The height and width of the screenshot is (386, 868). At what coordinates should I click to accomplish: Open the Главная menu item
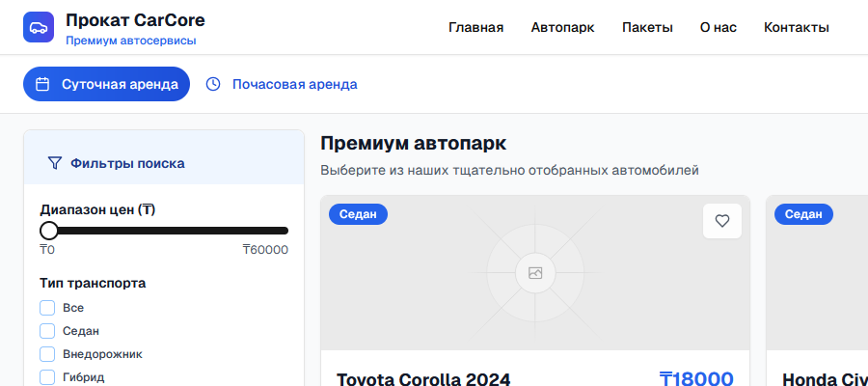coord(476,28)
